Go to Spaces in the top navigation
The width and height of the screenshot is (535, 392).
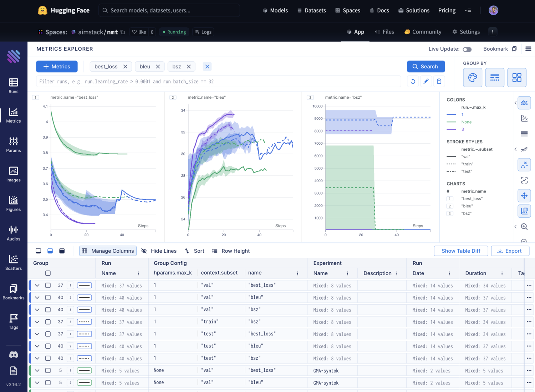pos(347,10)
